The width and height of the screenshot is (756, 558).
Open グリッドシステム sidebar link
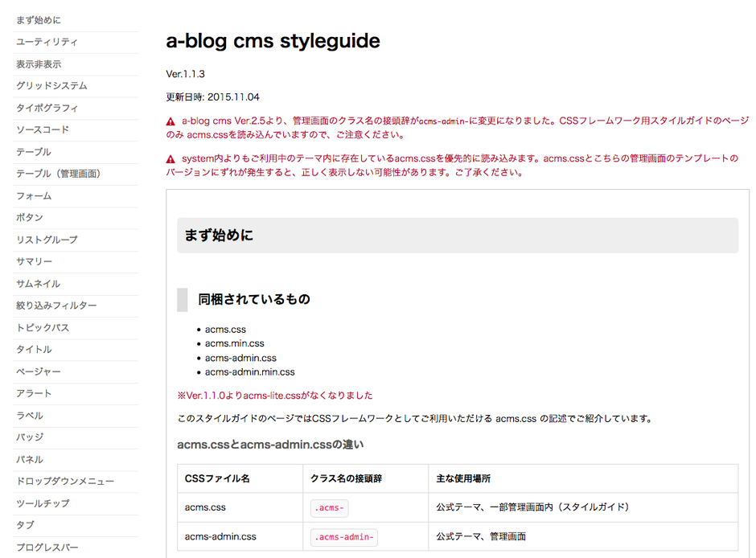coord(51,85)
